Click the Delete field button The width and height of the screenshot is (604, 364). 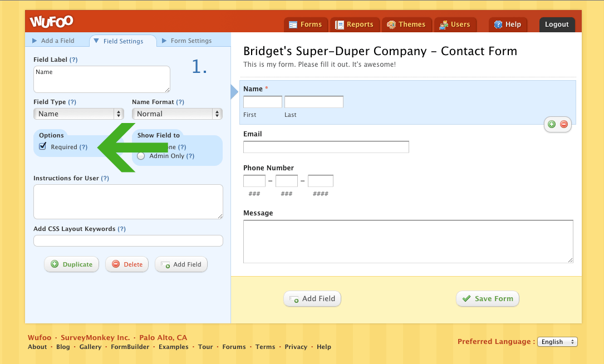click(127, 264)
